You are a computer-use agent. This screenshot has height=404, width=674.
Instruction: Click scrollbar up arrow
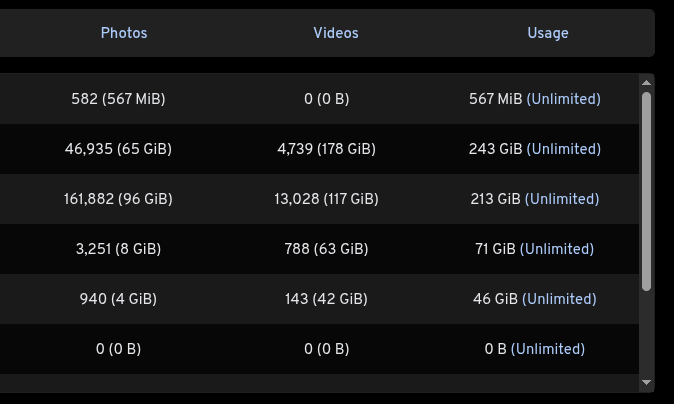pyautogui.click(x=646, y=83)
